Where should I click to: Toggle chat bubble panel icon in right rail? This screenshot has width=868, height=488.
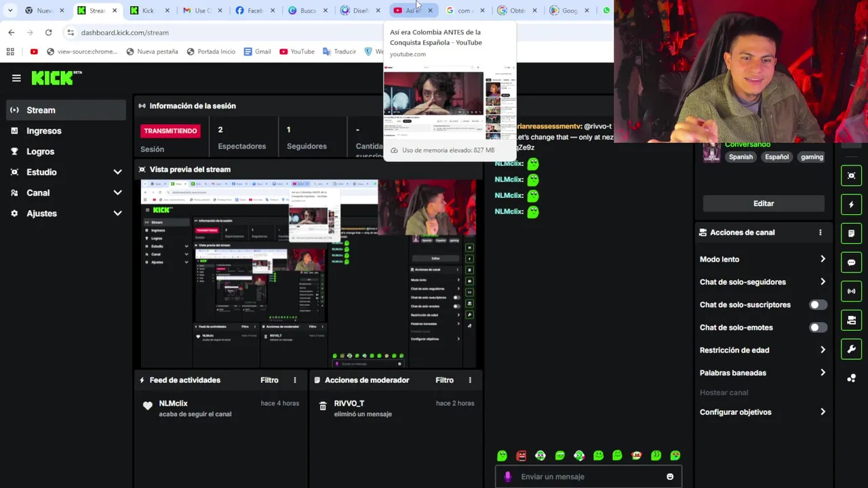[x=851, y=262]
